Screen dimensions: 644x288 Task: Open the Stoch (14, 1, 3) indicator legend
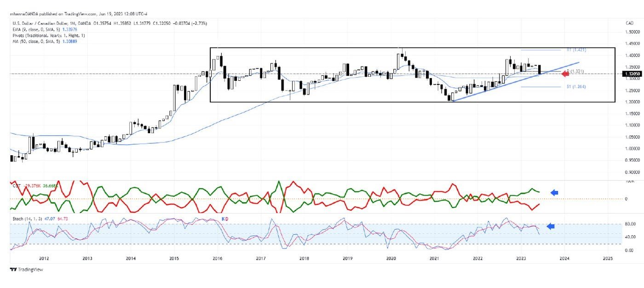point(28,219)
